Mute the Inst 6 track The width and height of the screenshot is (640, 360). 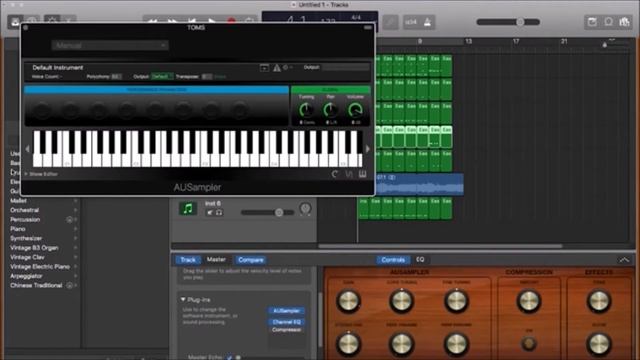[210, 212]
